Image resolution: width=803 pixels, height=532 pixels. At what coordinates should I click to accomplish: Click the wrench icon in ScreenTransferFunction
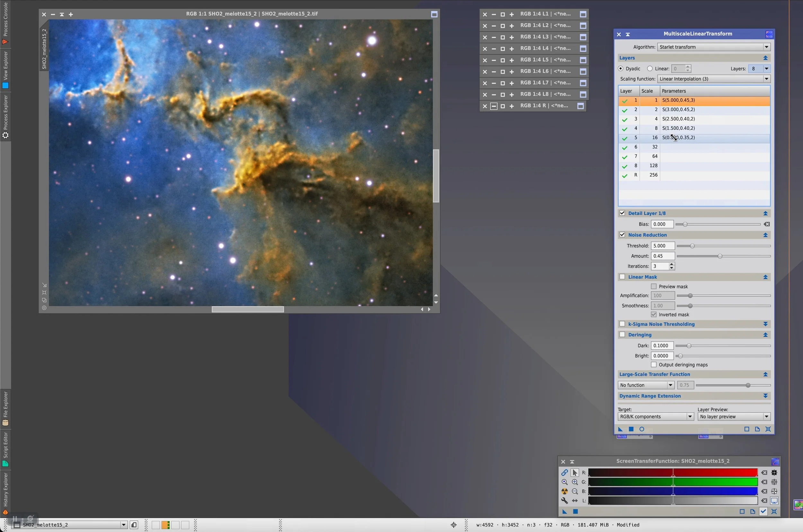click(564, 501)
